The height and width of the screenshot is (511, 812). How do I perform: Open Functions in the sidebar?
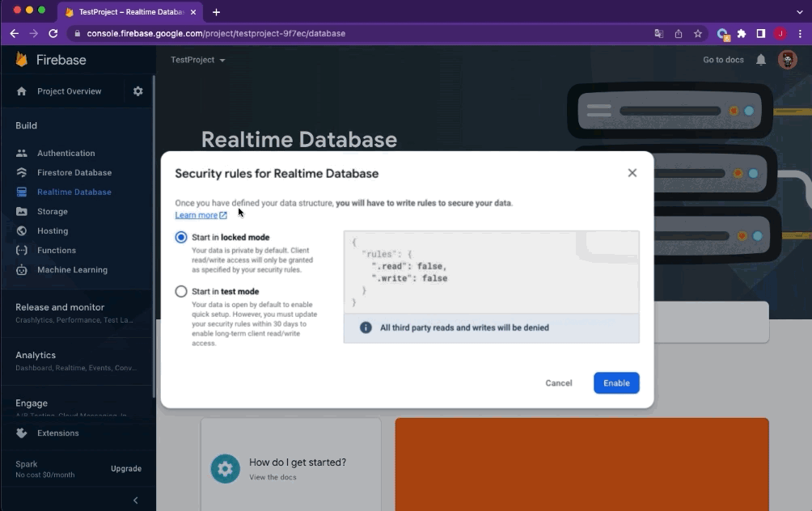click(x=57, y=250)
